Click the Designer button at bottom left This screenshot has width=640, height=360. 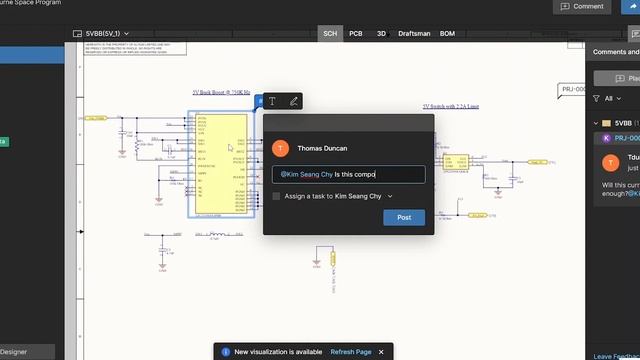(27, 352)
